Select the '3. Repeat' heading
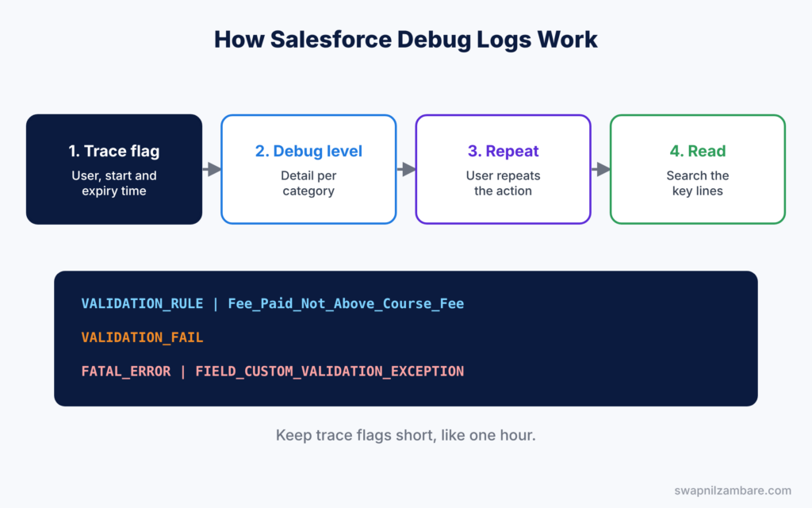This screenshot has width=812, height=508. coord(504,151)
